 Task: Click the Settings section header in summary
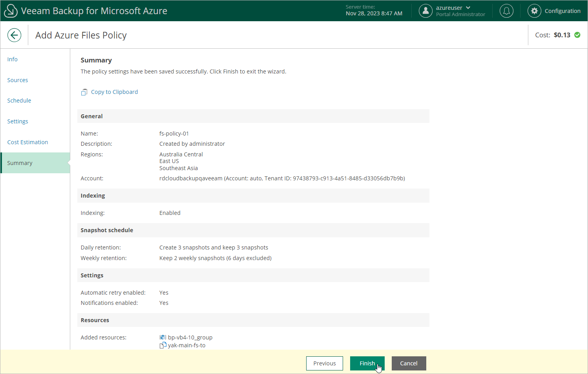[x=253, y=275]
